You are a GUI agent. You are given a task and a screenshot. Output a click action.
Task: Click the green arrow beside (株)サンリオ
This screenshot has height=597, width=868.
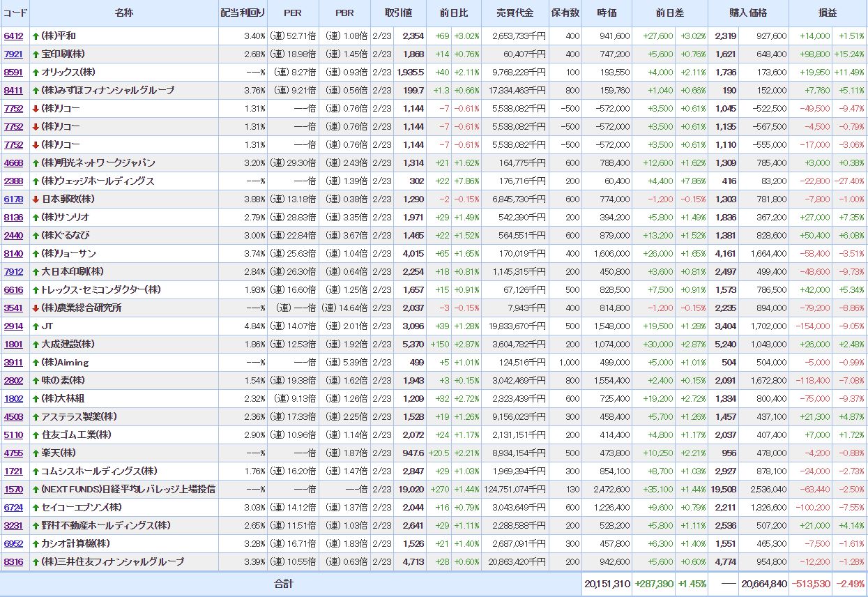(36, 218)
